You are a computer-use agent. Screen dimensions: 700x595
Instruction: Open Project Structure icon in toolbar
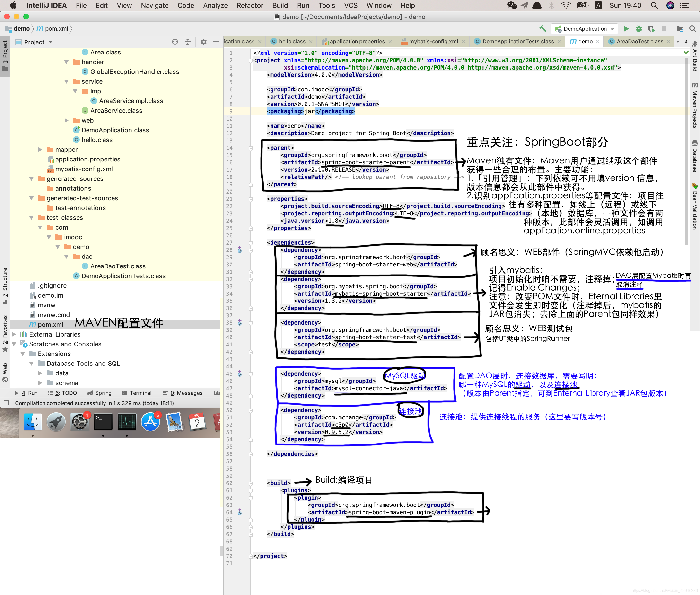point(680,29)
